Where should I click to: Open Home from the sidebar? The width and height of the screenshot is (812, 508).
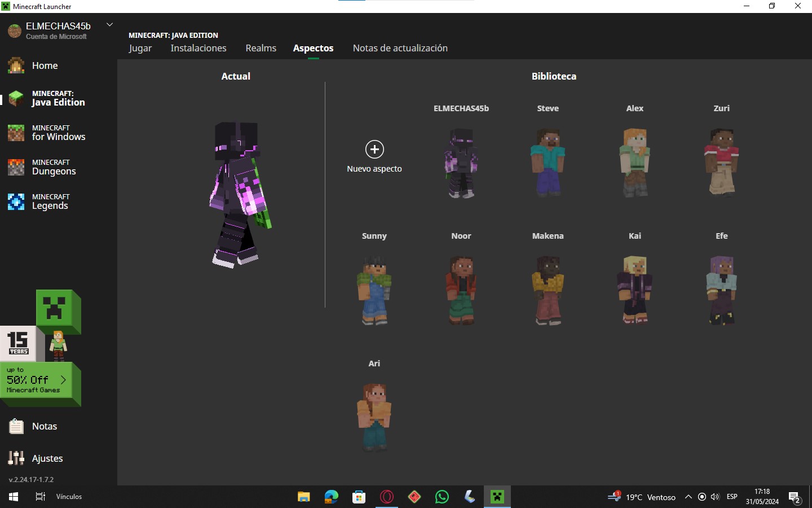[x=45, y=65]
